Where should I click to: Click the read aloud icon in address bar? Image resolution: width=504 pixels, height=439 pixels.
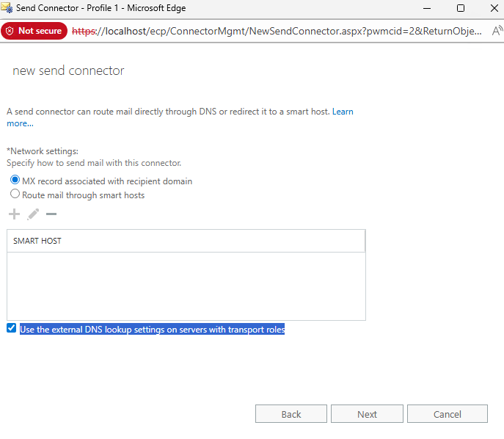pos(496,32)
